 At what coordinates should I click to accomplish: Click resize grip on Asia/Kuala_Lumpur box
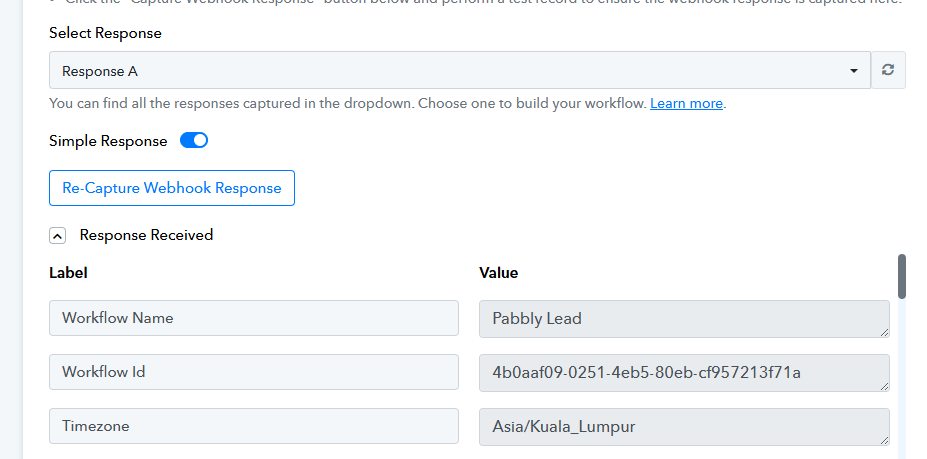[x=884, y=439]
